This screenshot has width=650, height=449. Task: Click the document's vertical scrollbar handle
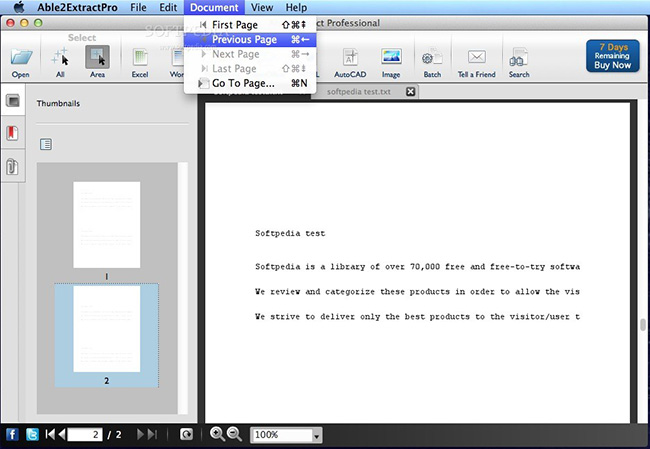point(643,327)
